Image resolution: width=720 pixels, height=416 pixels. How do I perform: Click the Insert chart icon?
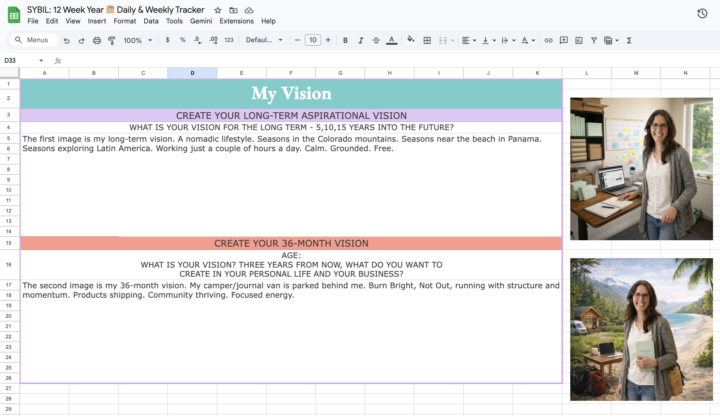point(579,40)
